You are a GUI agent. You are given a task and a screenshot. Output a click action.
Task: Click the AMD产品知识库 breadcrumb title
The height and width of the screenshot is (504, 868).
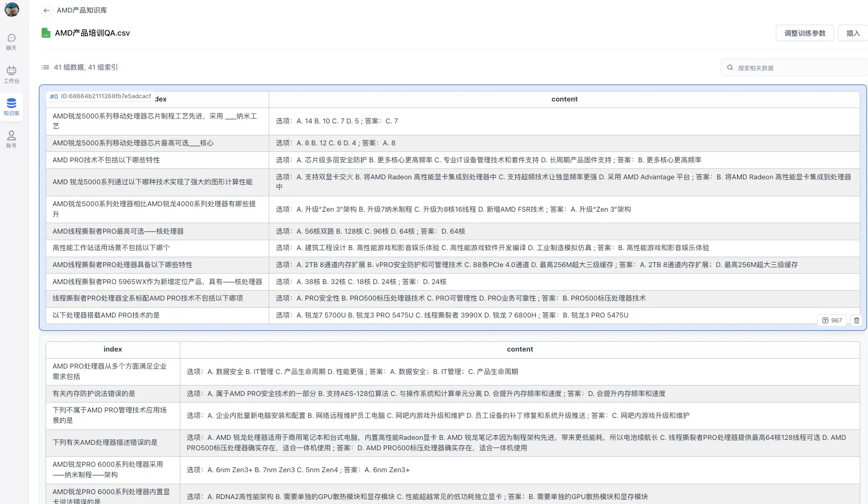point(82,10)
